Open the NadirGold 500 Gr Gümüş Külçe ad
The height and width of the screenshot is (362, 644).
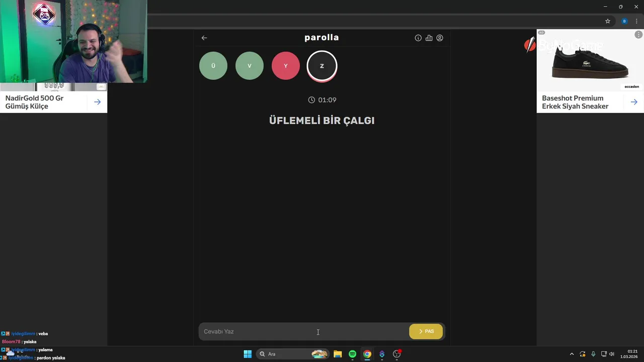34,102
